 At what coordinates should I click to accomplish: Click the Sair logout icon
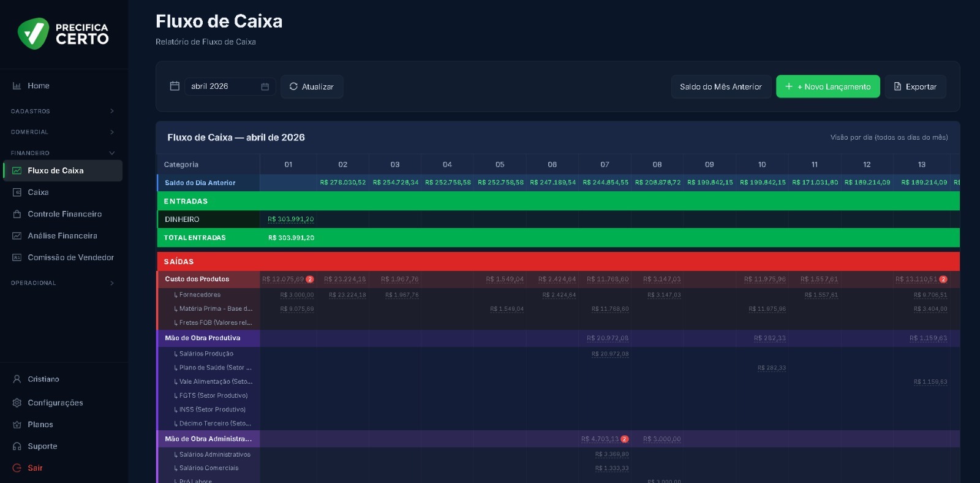click(17, 468)
